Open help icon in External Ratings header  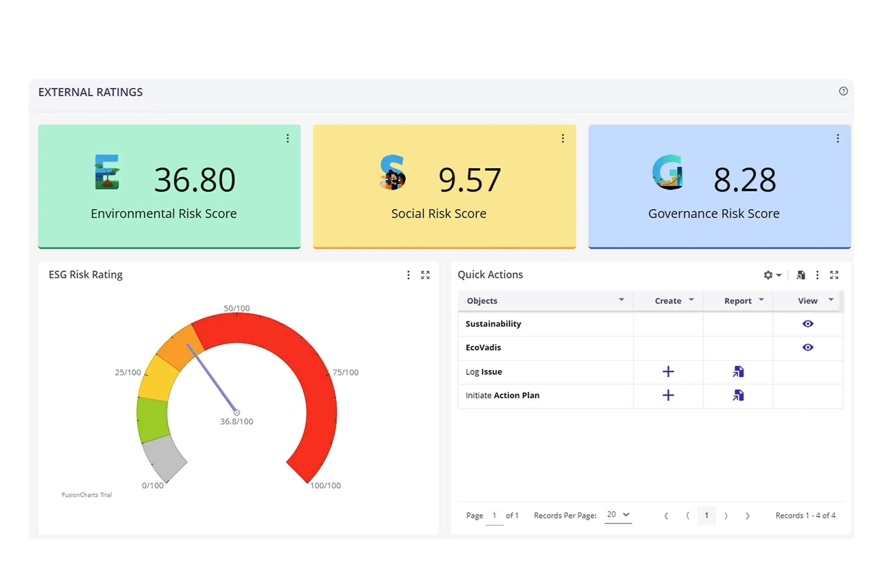tap(843, 91)
